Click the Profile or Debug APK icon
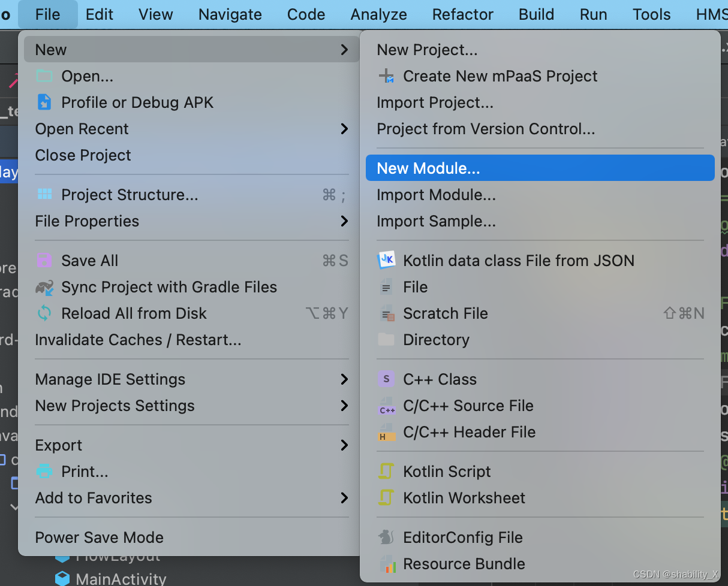 [44, 102]
